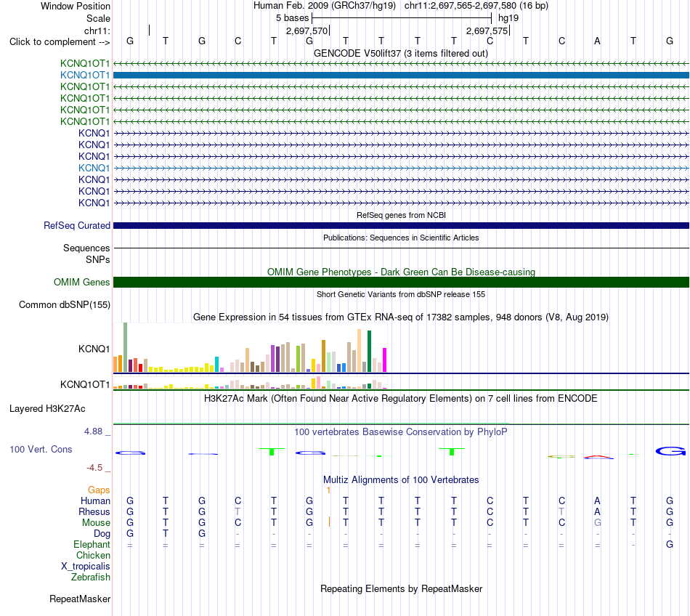
Task: Click the dark green bar in KCNQ1 chart
Action: click(369, 352)
